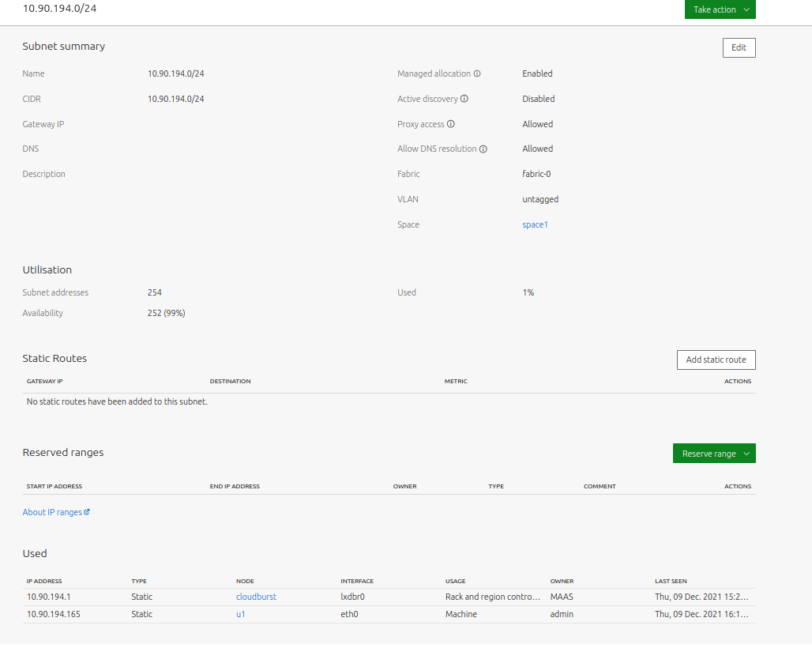Click the Managed allocation info icon
The image size is (812, 648).
477,73
